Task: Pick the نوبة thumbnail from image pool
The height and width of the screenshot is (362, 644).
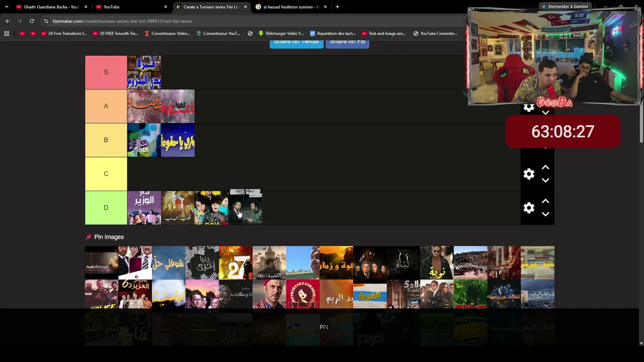Action: pos(437,262)
